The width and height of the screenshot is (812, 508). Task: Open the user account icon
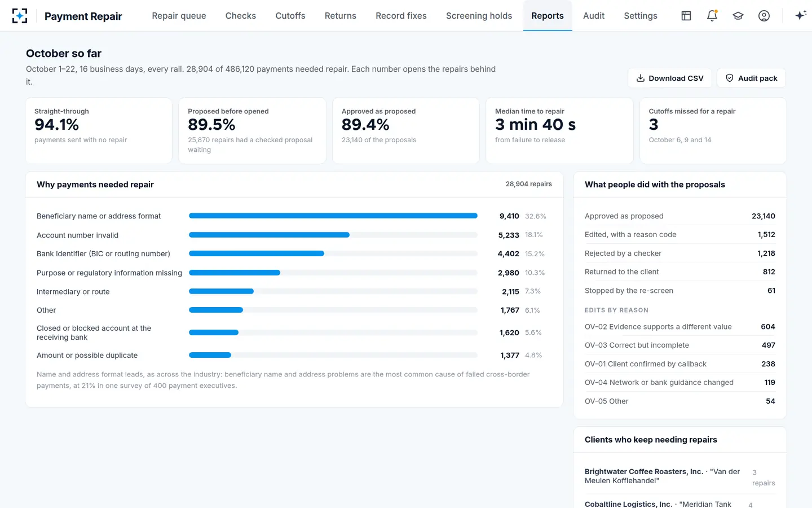764,16
